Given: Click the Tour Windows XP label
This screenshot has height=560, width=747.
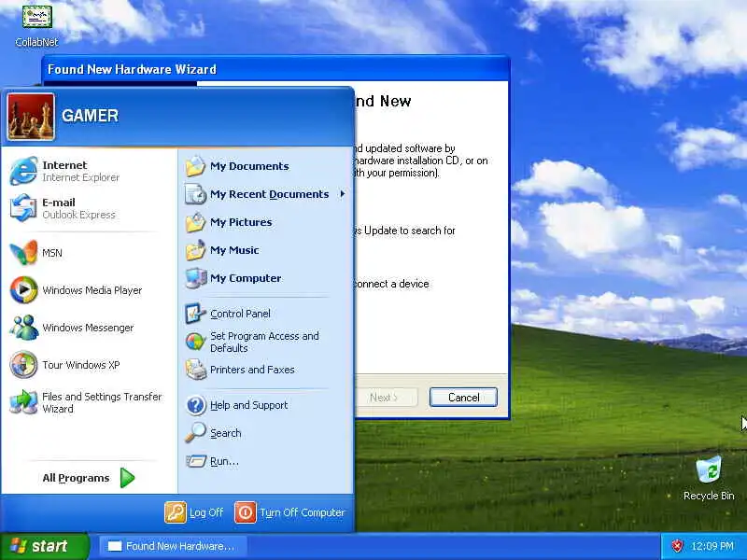Looking at the screenshot, I should [81, 365].
